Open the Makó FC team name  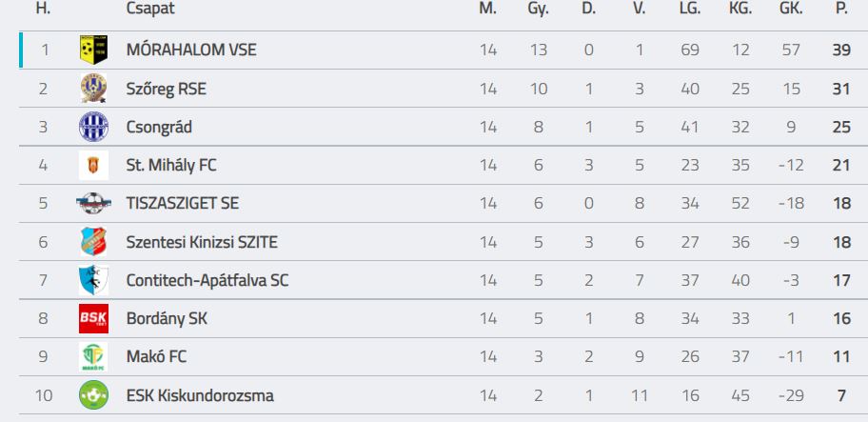[157, 357]
